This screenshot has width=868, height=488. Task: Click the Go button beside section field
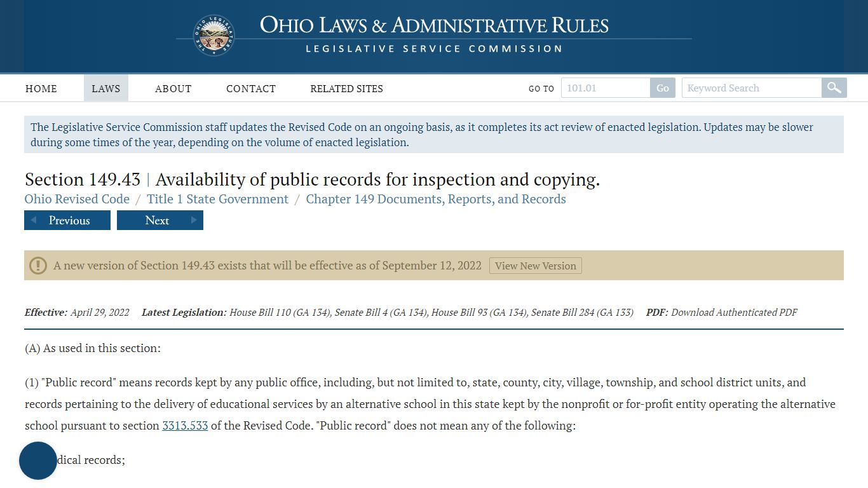663,88
